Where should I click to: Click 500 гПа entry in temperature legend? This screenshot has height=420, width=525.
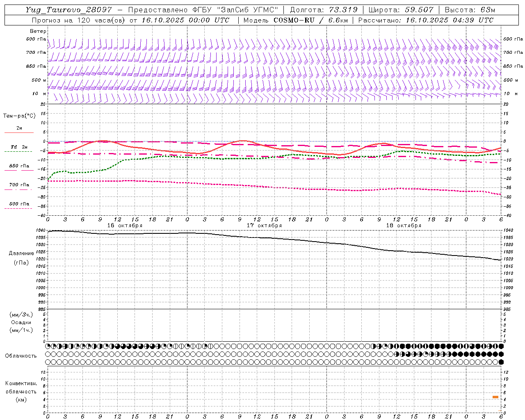(x=19, y=204)
